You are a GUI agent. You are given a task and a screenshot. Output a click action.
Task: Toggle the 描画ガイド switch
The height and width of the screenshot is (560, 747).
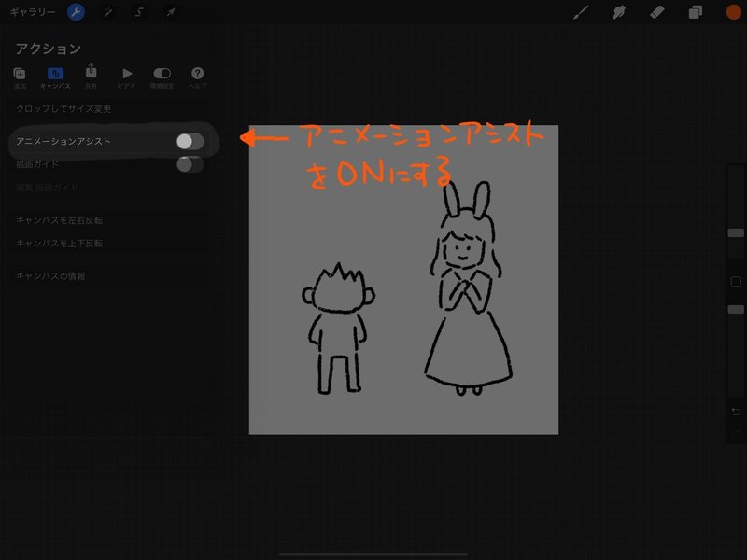tap(190, 164)
